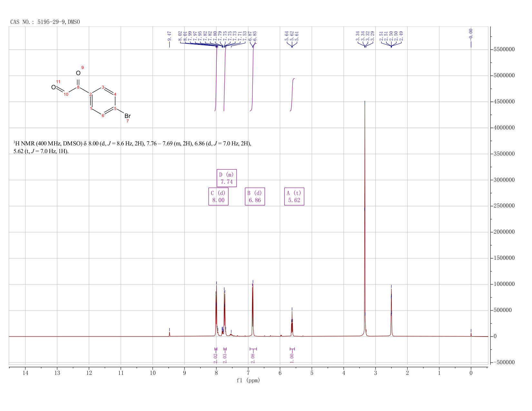The height and width of the screenshot is (411, 532).
Task: Click the 7.53 peak label
Action: tap(245, 36)
